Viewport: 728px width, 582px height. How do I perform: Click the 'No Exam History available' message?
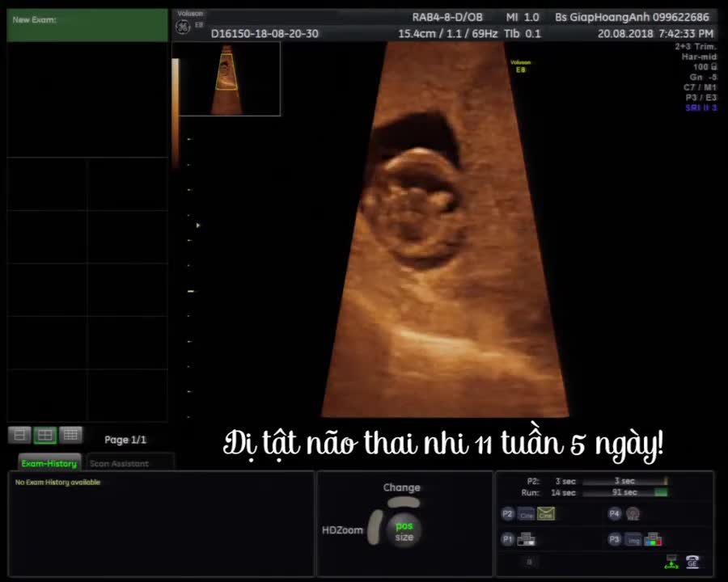click(x=57, y=483)
